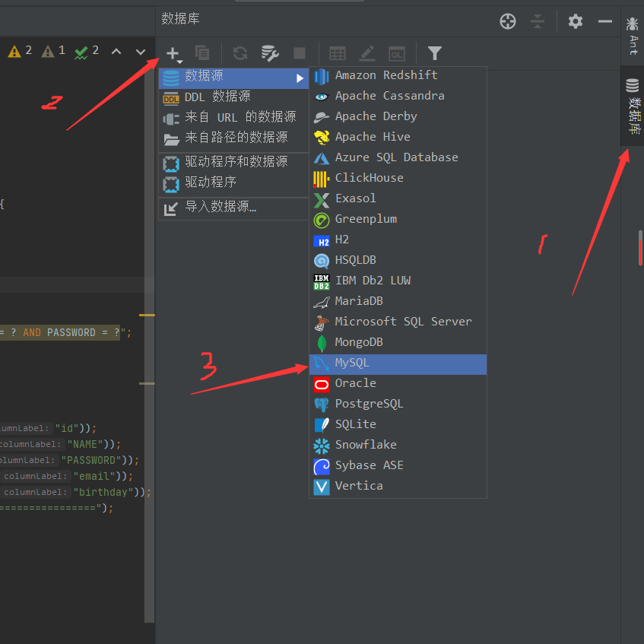
Task: Choose HSQLDB data source
Action: point(398,262)
